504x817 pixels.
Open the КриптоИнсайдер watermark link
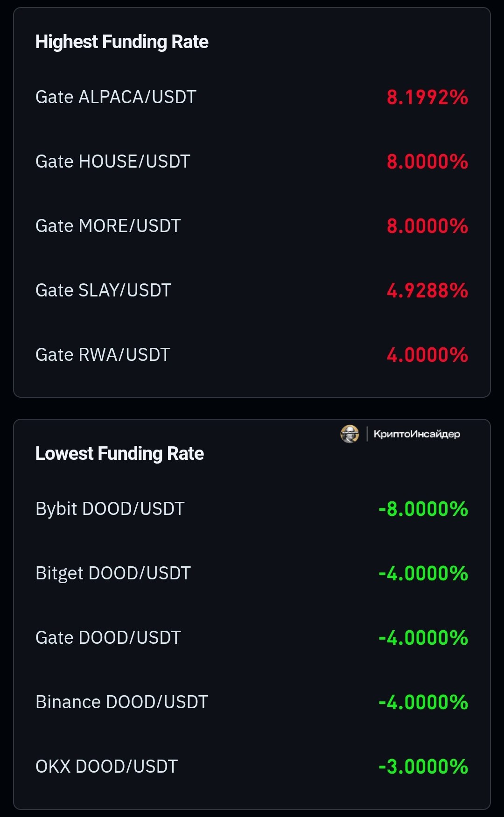[x=416, y=434]
